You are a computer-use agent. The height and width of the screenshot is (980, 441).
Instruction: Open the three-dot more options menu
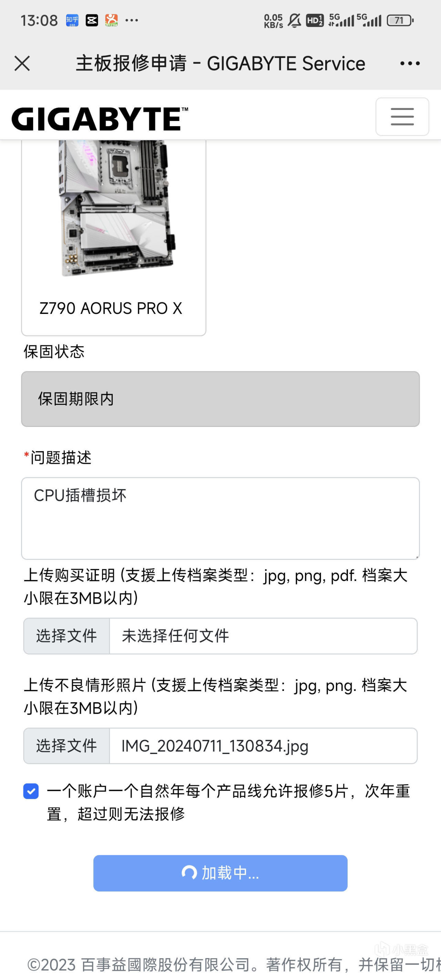click(x=410, y=63)
